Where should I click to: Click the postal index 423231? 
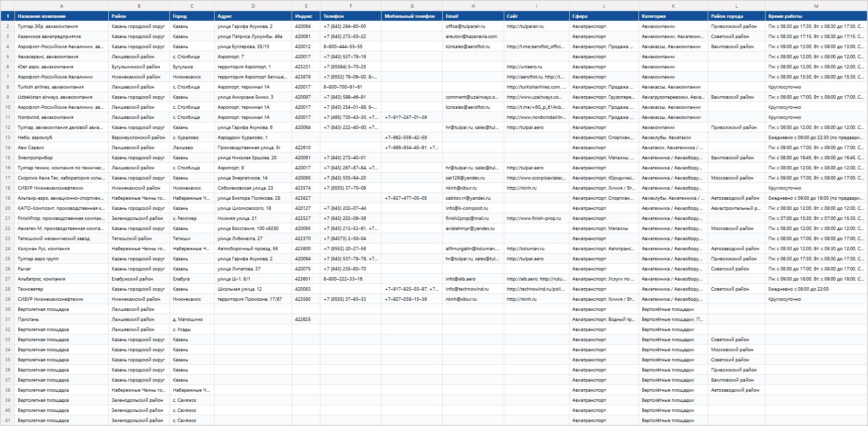(x=306, y=67)
